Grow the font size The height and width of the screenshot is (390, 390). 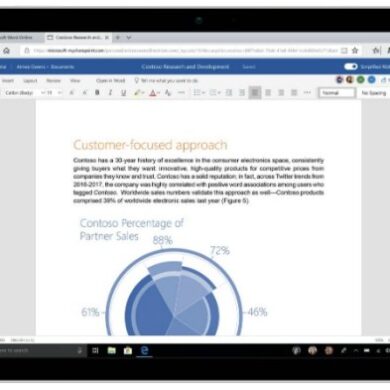tap(71, 93)
